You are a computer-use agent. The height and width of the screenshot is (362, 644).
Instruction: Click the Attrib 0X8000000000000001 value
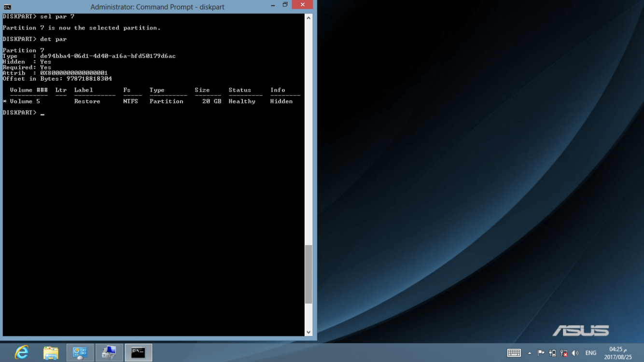pos(74,73)
